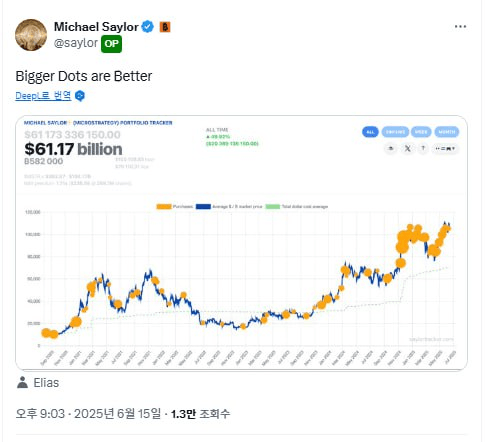The width and height of the screenshot is (495, 442).
Task: Select the ALL time range tab
Action: (370, 132)
